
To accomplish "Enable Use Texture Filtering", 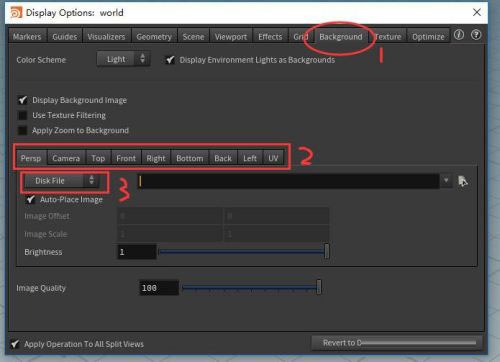I will click(x=23, y=115).
